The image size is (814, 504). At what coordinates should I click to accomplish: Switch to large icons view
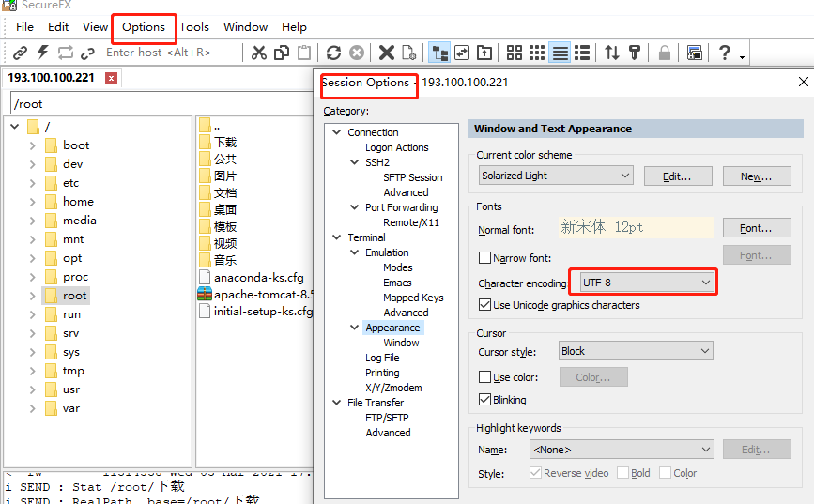point(515,53)
